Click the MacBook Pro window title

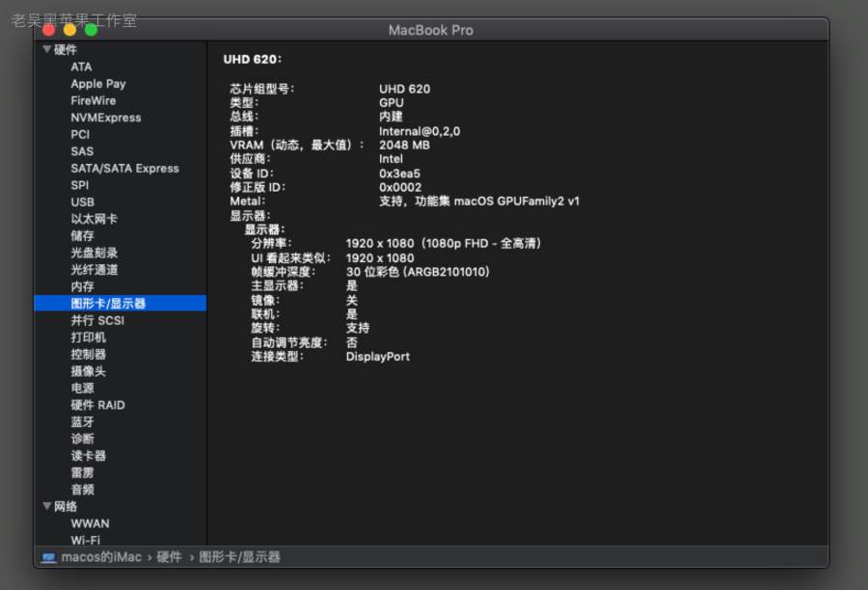[431, 31]
